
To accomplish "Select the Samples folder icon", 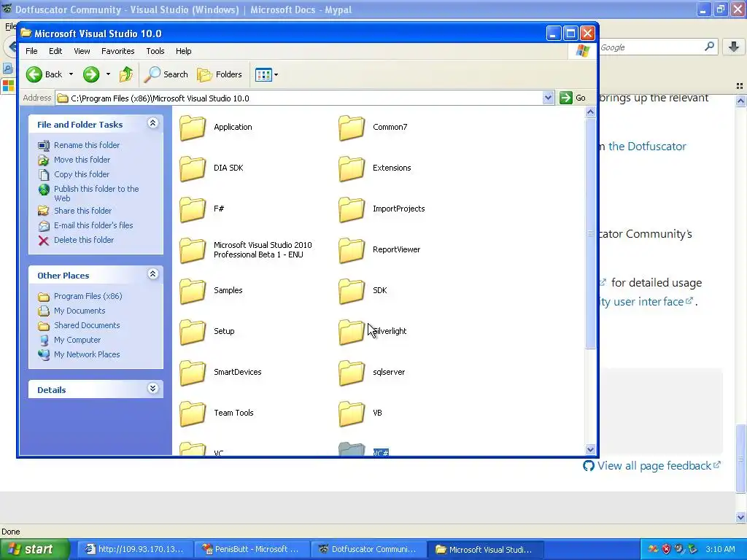I will [193, 291].
